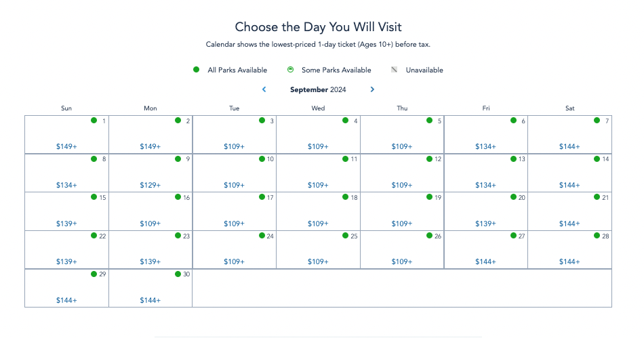Click the All Parks Available legend icon
The image size is (644, 338).
pos(197,70)
